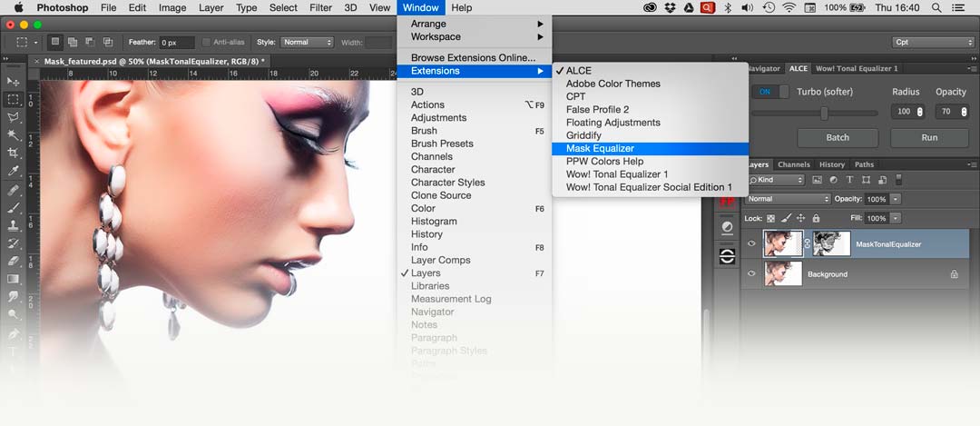Select the Gradient tool
Viewport: 980px width, 426px height.
(13, 279)
